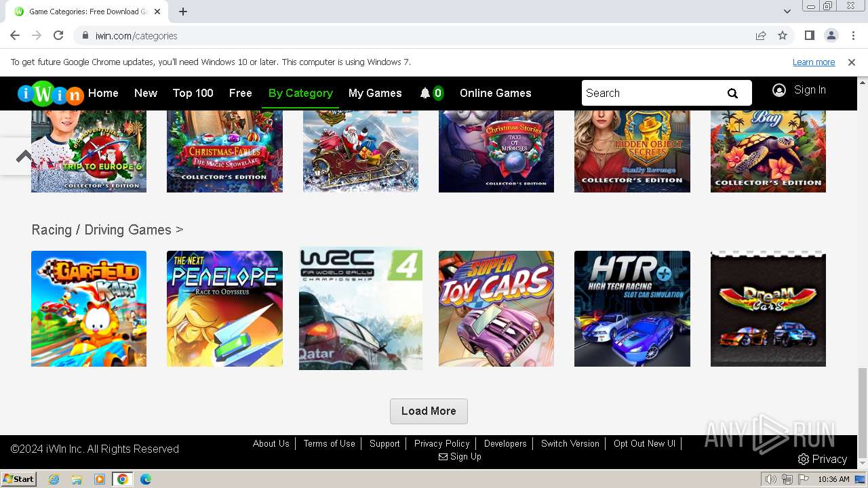868x488 pixels.
Task: Go back with browser back arrow
Action: 15,35
